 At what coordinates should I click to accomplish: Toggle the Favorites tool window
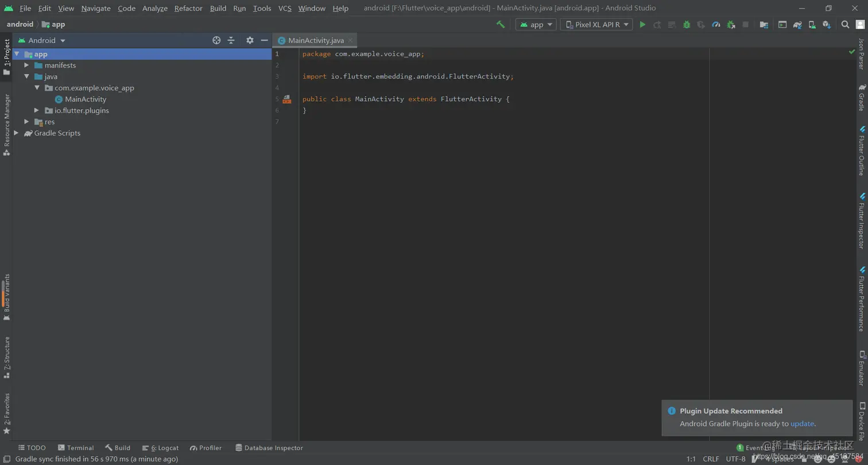pos(6,413)
